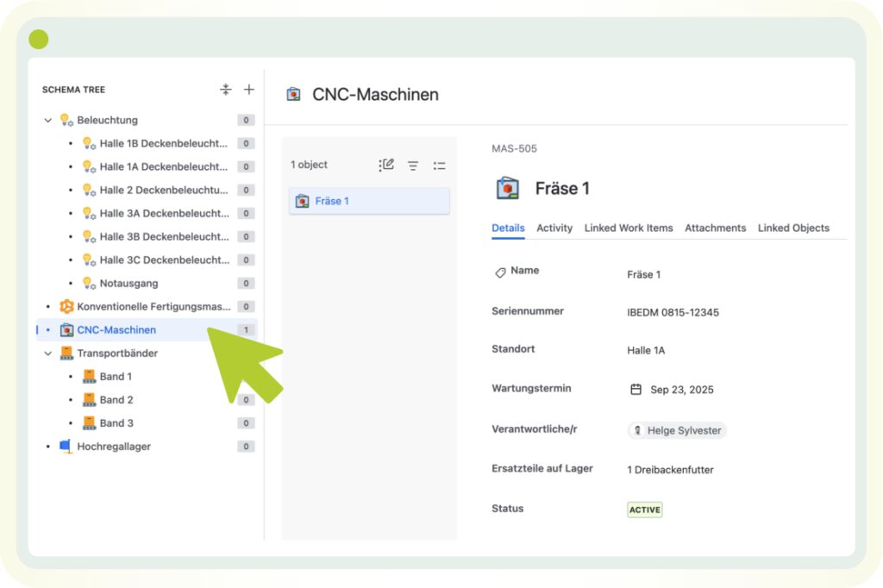This screenshot has width=883, height=588.
Task: Click serial number IBEDM 0815-12345
Action: point(673,313)
